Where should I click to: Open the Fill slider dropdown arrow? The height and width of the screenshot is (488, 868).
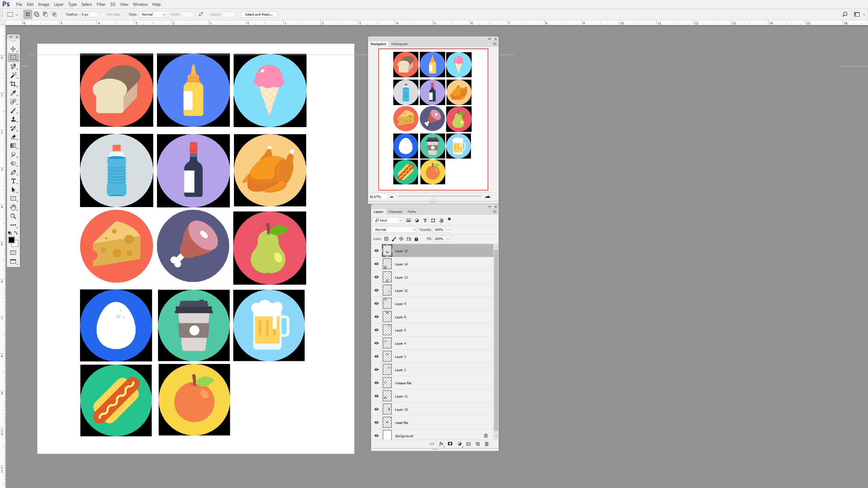pyautogui.click(x=448, y=239)
